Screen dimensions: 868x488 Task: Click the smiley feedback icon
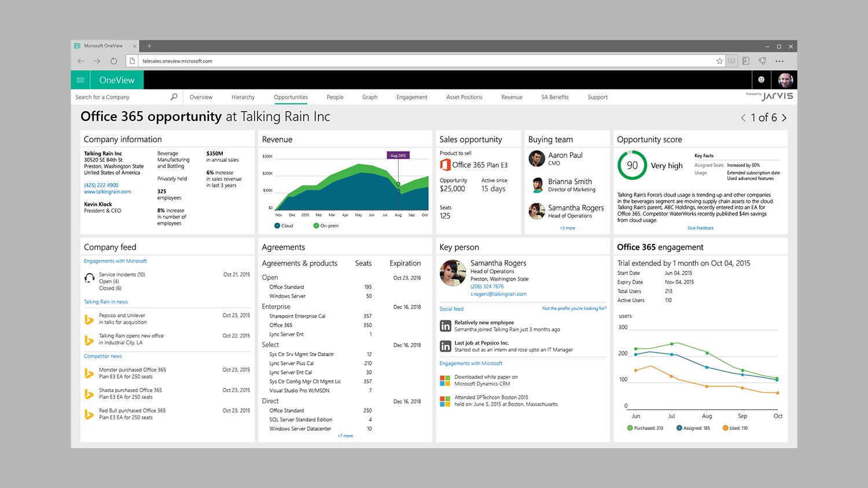[761, 80]
